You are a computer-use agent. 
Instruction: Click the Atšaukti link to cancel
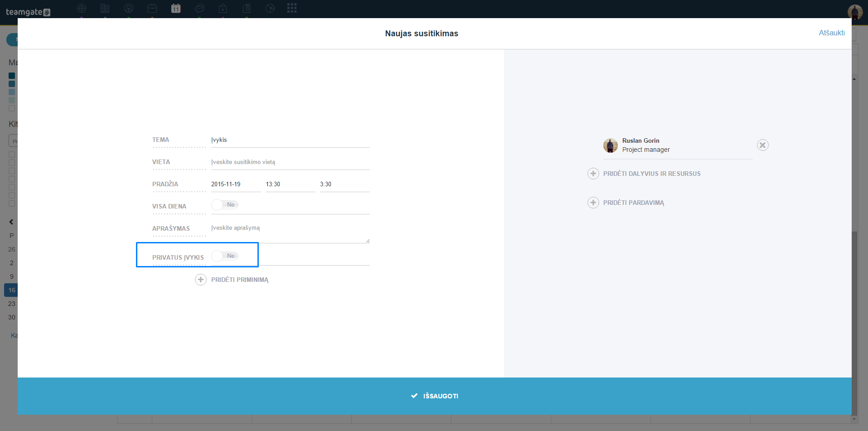click(x=832, y=33)
